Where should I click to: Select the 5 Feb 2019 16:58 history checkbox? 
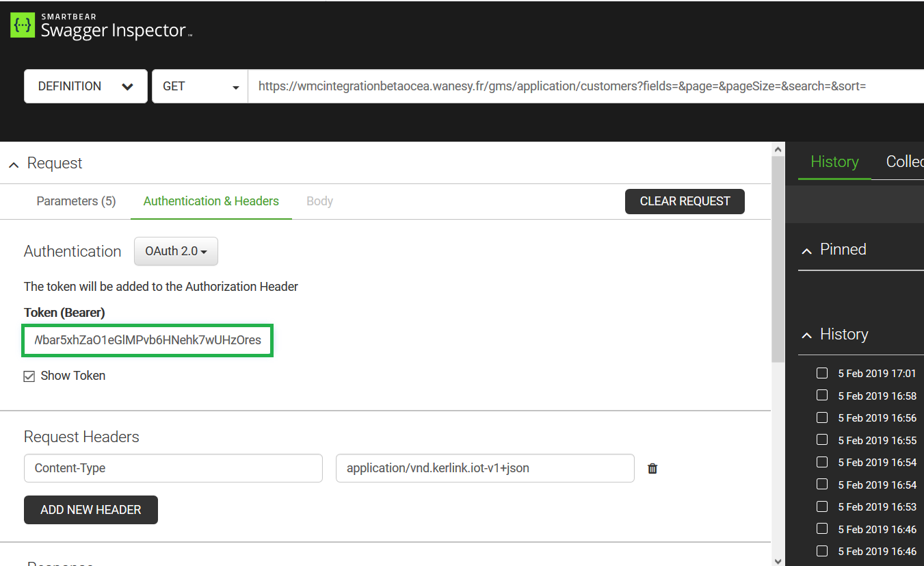tap(822, 396)
